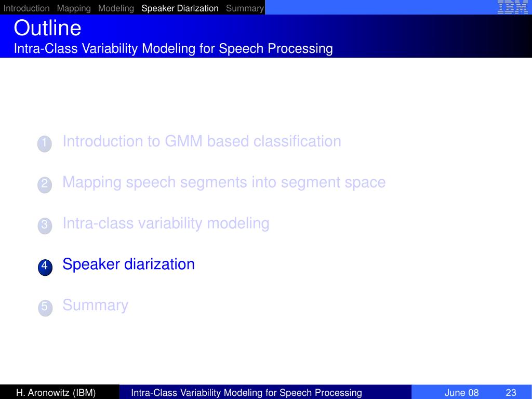
Task: Jump to the Mapping section tab
Action: 74,8
